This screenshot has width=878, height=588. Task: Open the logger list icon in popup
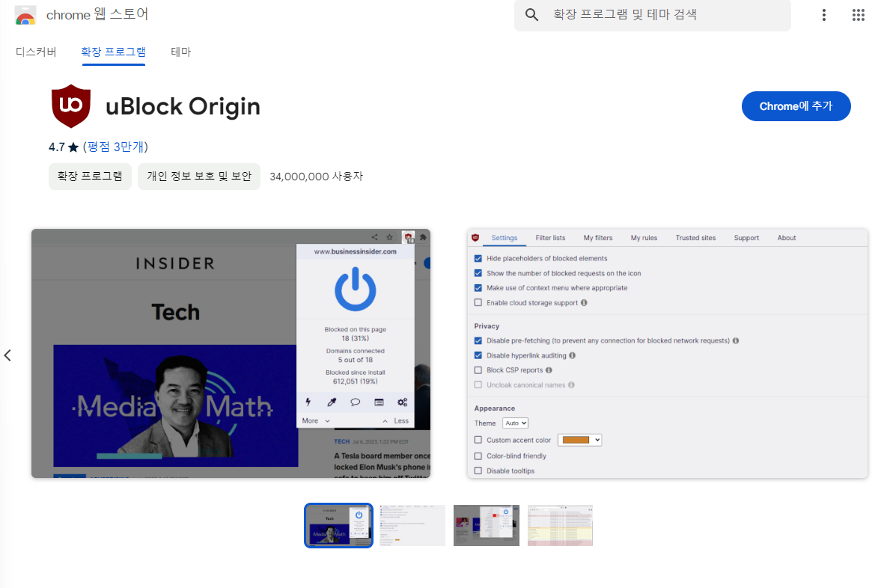tap(379, 402)
